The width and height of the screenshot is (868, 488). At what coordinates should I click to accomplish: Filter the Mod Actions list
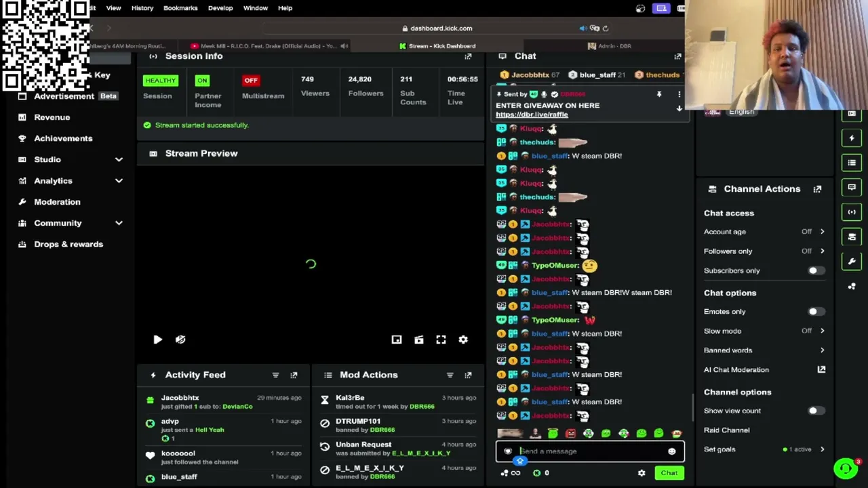(450, 375)
